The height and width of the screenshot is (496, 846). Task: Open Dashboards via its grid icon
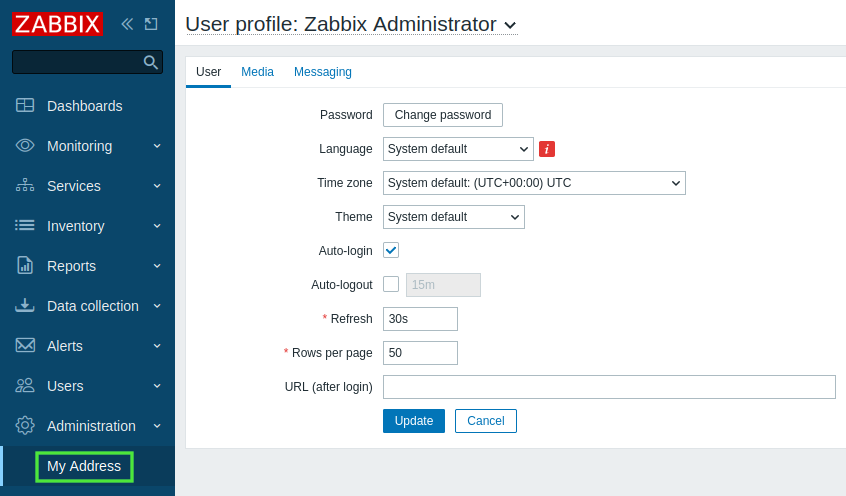(x=25, y=105)
